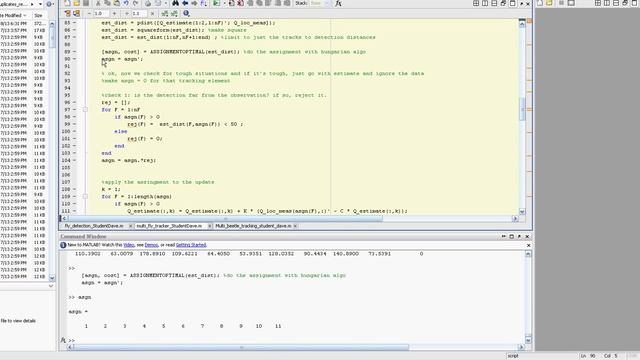Set or clear a breakpoint icon
This screenshot has height=360, width=640.
(231, 3)
